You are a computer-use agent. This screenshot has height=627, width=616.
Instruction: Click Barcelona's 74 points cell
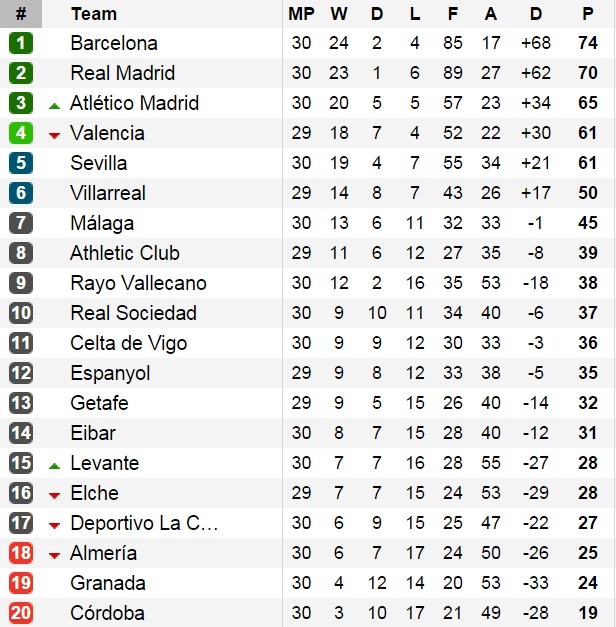pyautogui.click(x=588, y=43)
